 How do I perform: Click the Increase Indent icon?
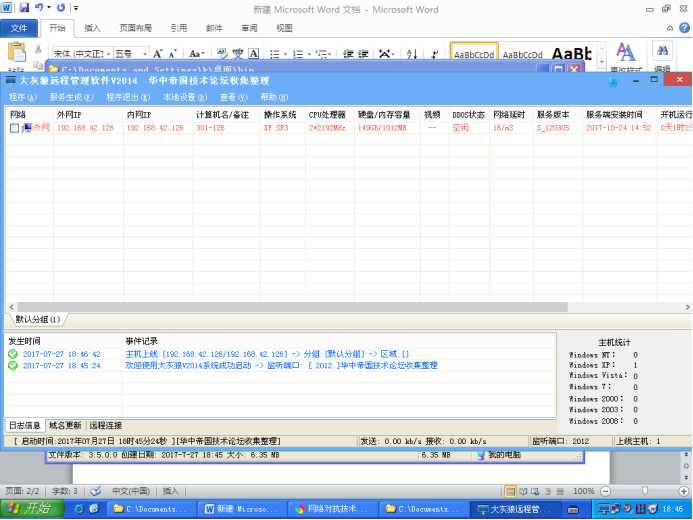pyautogui.click(x=363, y=54)
